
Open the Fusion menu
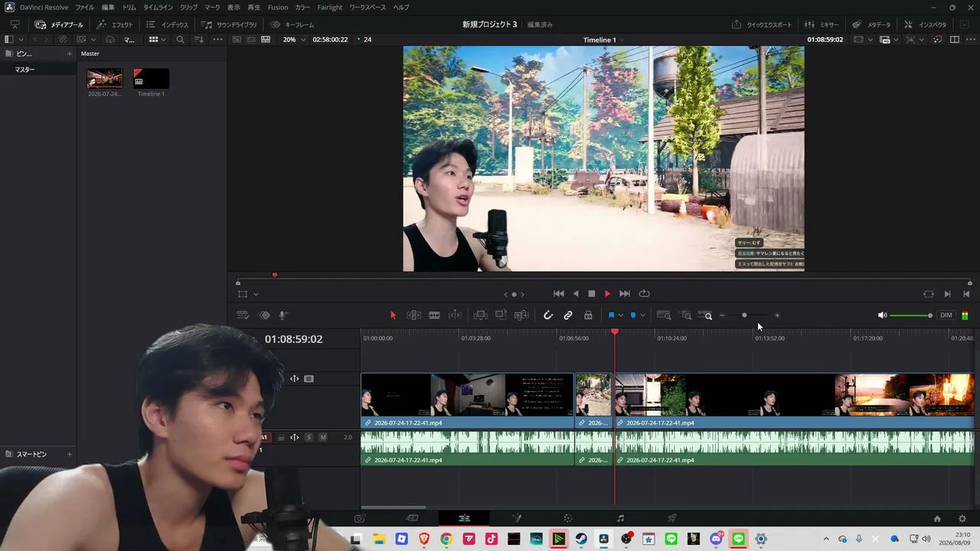tap(278, 8)
